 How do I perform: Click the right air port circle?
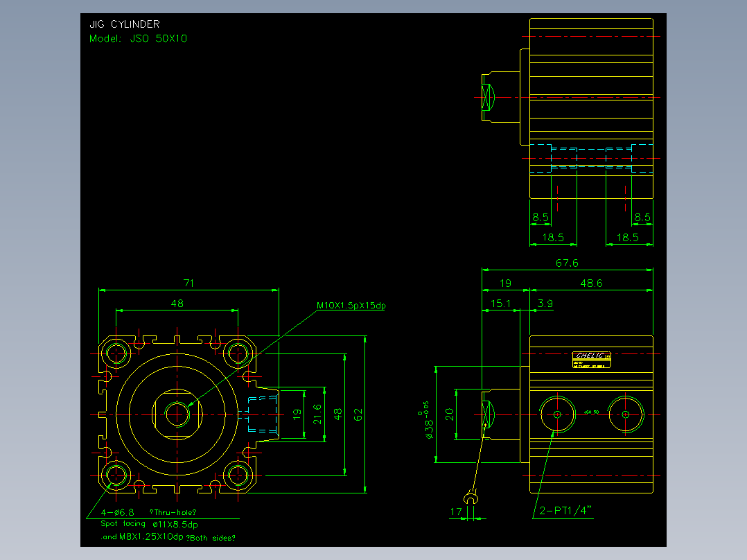click(626, 414)
